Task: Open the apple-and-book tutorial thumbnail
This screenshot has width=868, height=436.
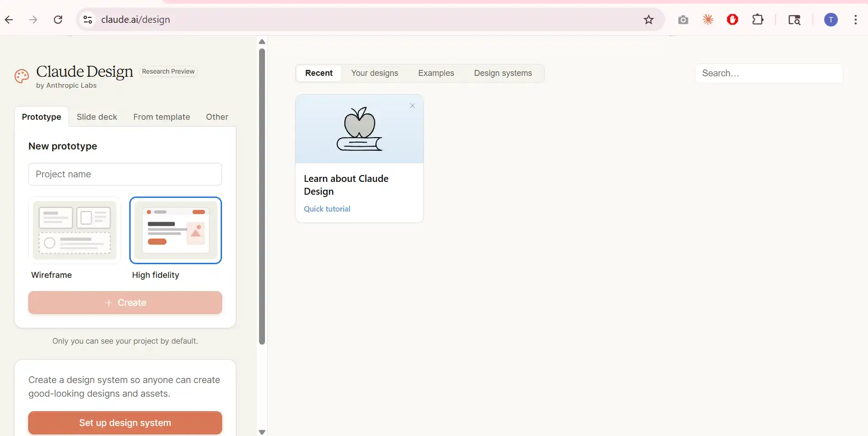Action: coord(360,129)
